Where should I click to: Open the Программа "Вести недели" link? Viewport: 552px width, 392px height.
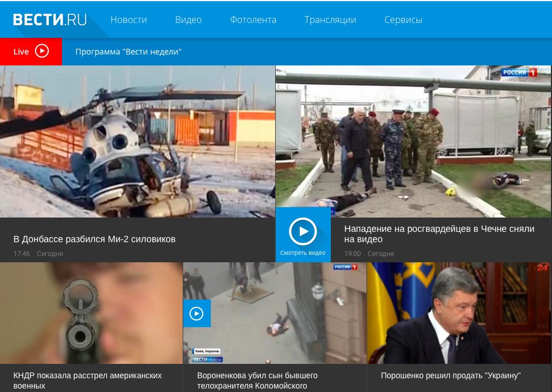pos(129,52)
